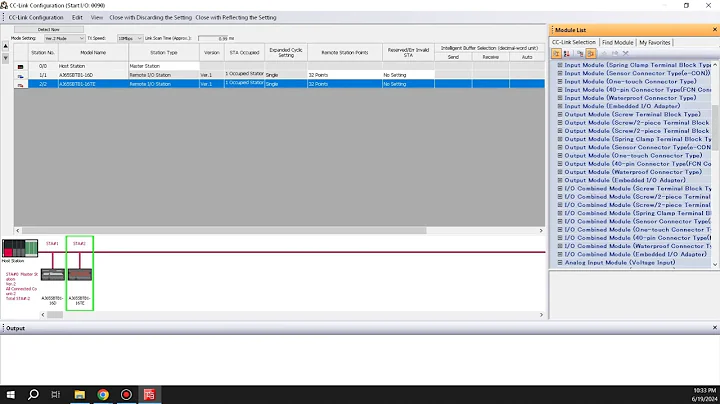The height and width of the screenshot is (404, 720).
Task: Open the TX Speed dropdown
Action: pos(130,39)
